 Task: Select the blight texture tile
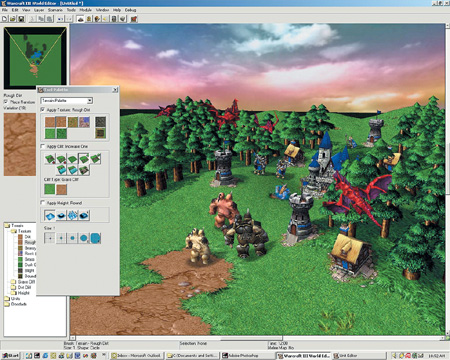tap(100, 122)
